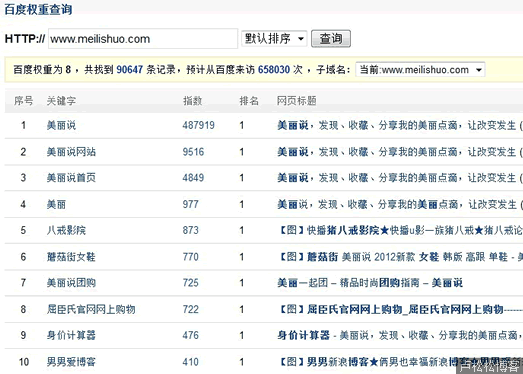The width and height of the screenshot is (523, 374).
Task: Click the 查询 search button
Action: pos(331,39)
